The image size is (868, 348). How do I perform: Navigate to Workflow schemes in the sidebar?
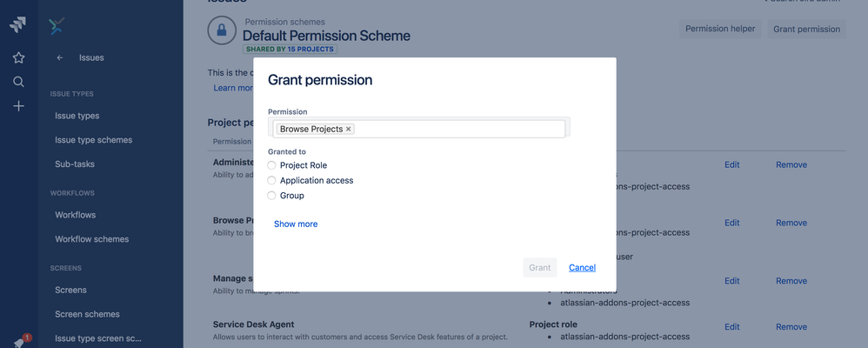pos(91,239)
